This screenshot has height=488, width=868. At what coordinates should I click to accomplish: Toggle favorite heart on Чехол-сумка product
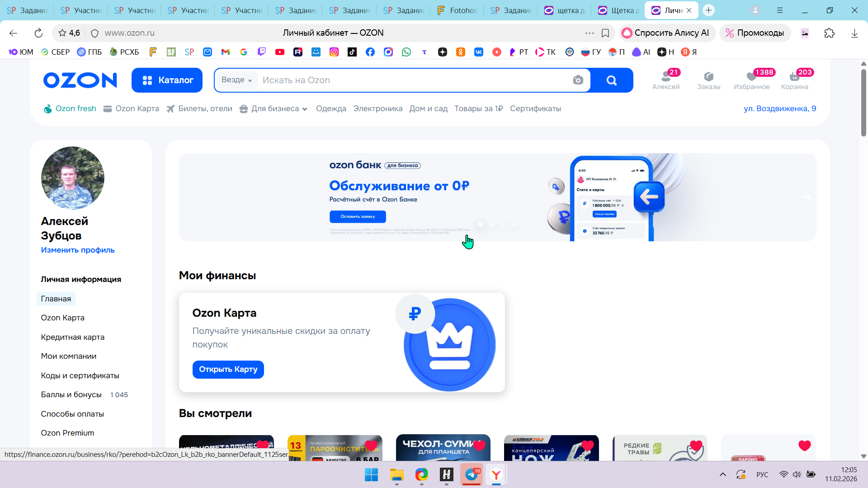[479, 446]
